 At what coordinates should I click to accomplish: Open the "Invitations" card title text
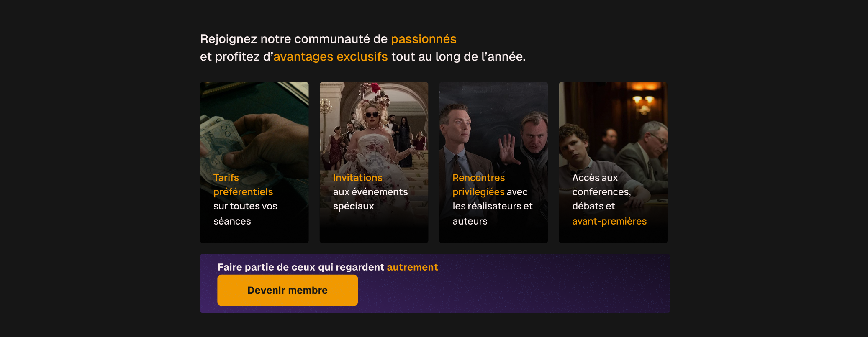358,178
